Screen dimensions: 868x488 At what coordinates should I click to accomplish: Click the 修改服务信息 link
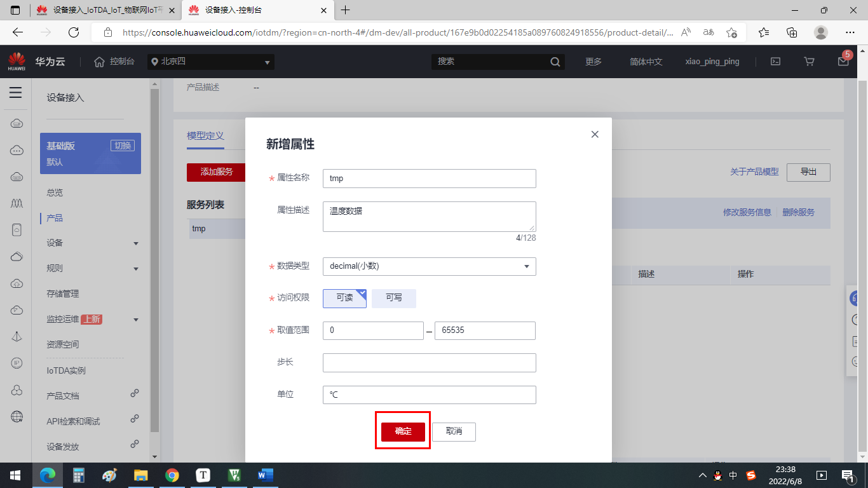coord(747,212)
